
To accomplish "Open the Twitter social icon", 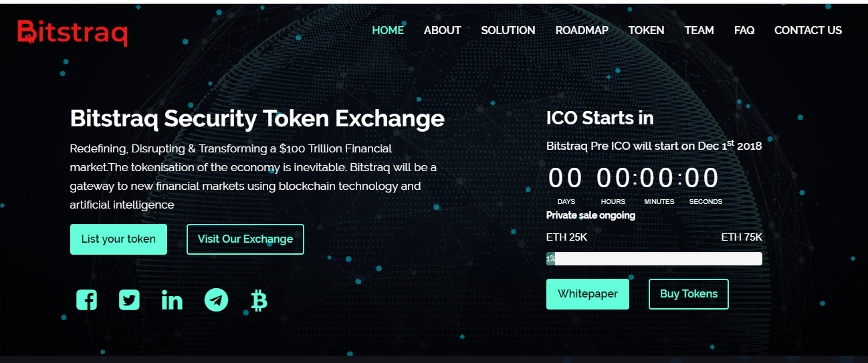I will click(x=129, y=300).
